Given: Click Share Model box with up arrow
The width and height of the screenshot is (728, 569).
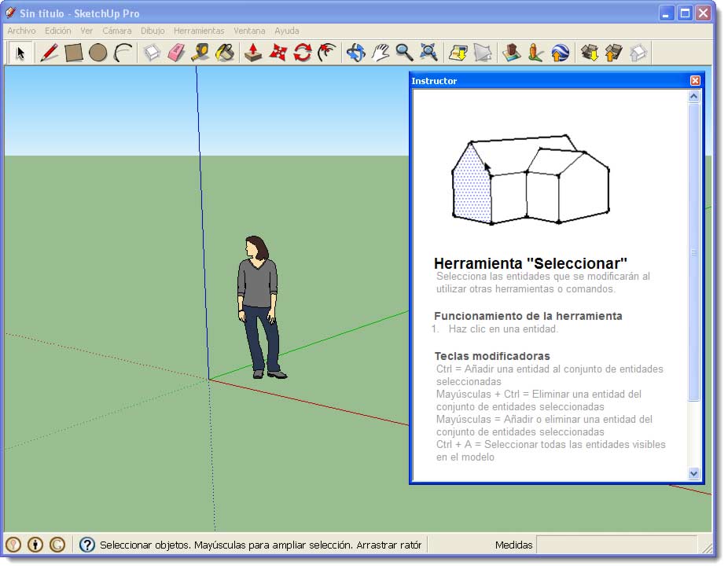Looking at the screenshot, I should tap(614, 53).
